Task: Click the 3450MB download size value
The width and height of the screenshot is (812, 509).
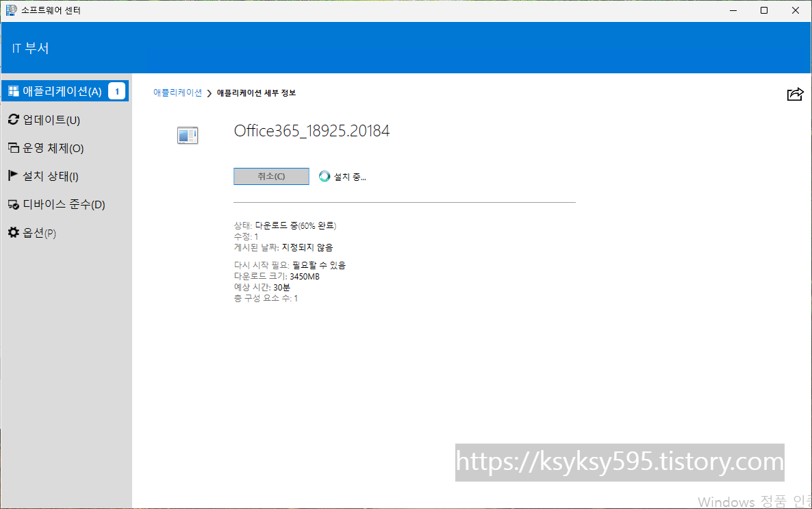Action: tap(305, 276)
